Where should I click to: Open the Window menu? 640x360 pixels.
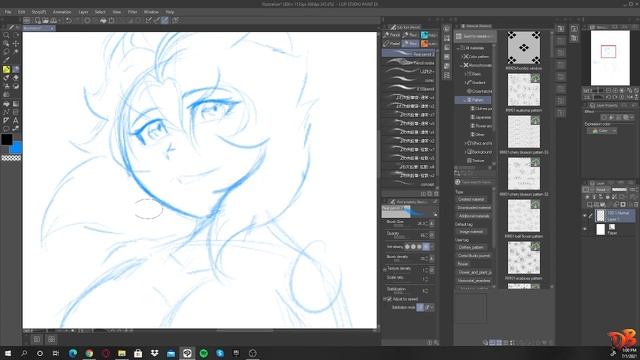point(151,12)
